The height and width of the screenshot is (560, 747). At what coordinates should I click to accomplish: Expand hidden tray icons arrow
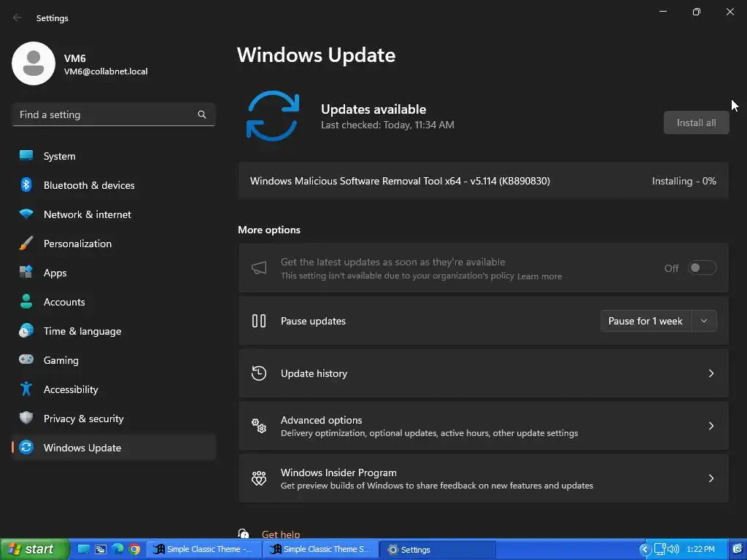coord(645,549)
